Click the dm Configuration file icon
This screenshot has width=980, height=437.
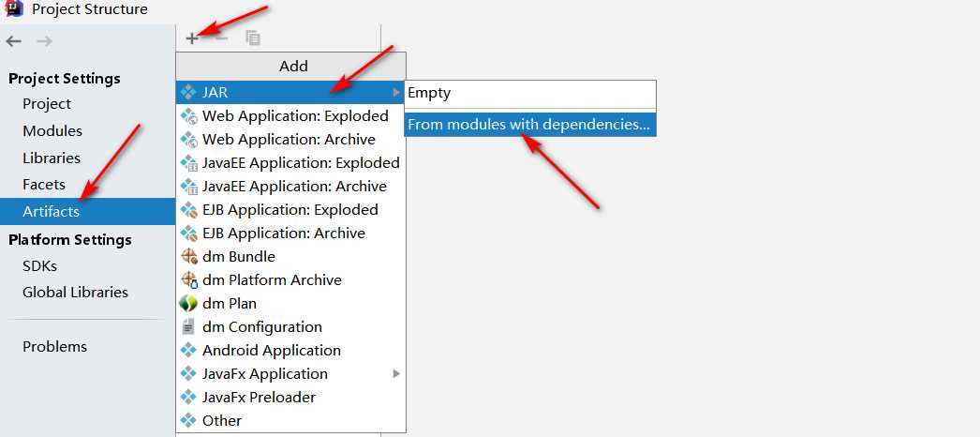[188, 327]
